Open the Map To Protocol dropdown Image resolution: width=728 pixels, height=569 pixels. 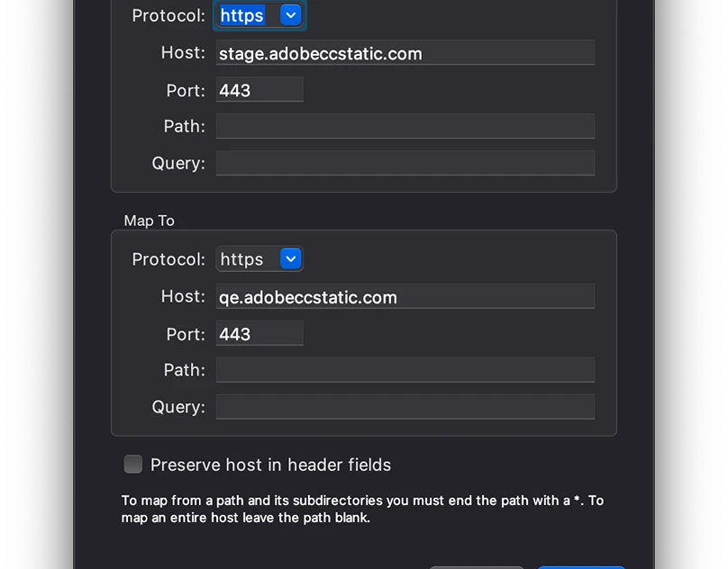click(x=259, y=259)
